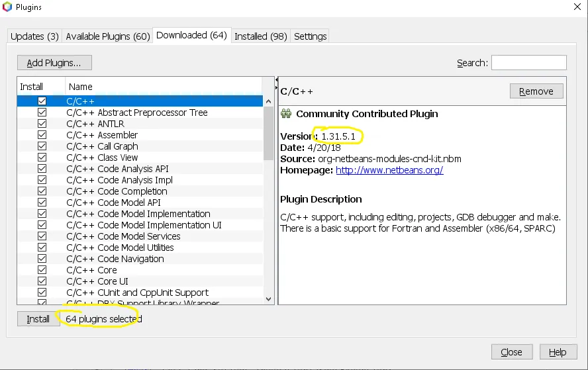Open the Settings tab
Screen dimensions: 588x370
(x=310, y=36)
